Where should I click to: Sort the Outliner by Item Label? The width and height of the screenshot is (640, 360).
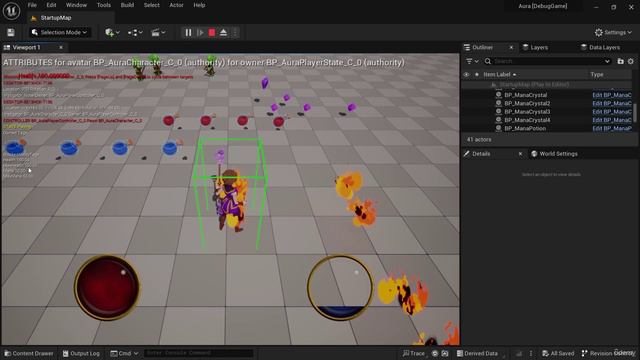coord(500,75)
